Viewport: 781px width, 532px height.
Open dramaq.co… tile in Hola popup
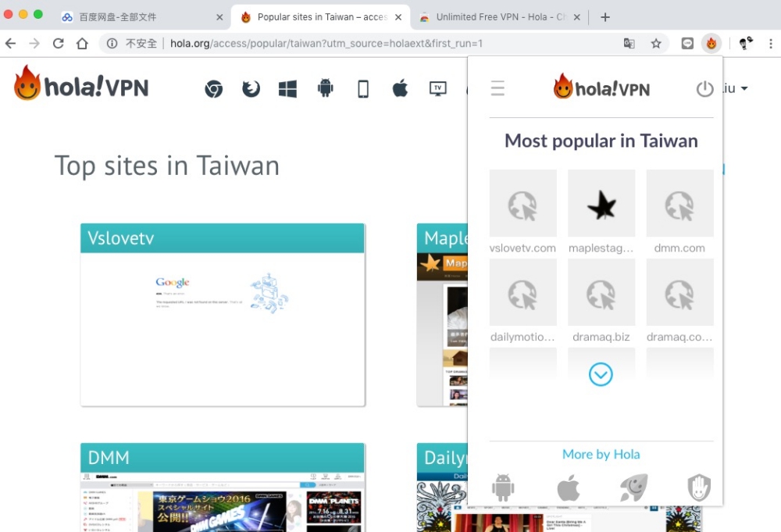679,292
